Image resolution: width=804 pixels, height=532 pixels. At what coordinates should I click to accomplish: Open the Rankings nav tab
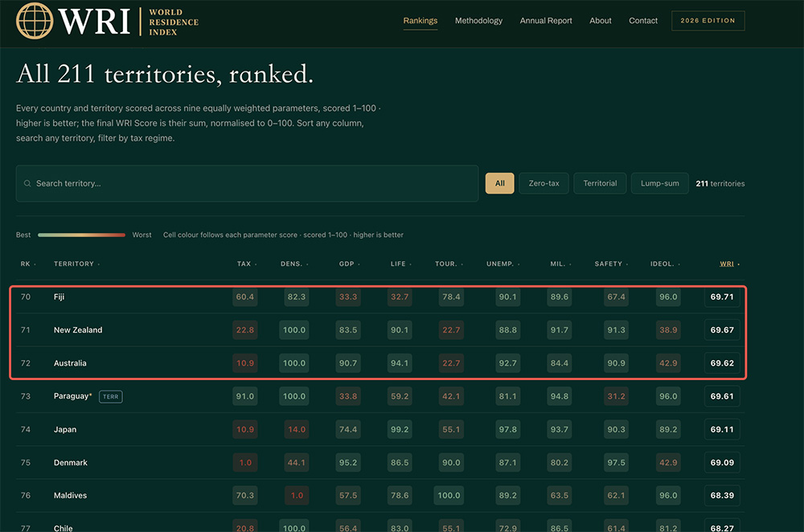coord(420,21)
